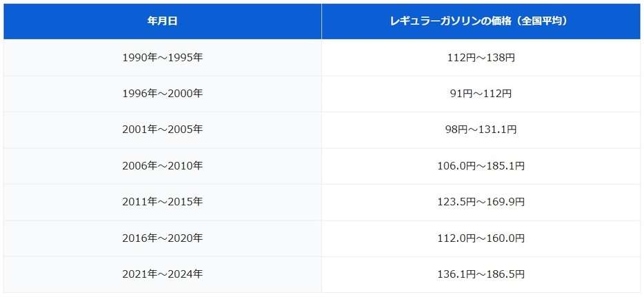Screen dimensions: 644x297
Task: Select the 2021年～2024年 date cell
Action: [163, 274]
